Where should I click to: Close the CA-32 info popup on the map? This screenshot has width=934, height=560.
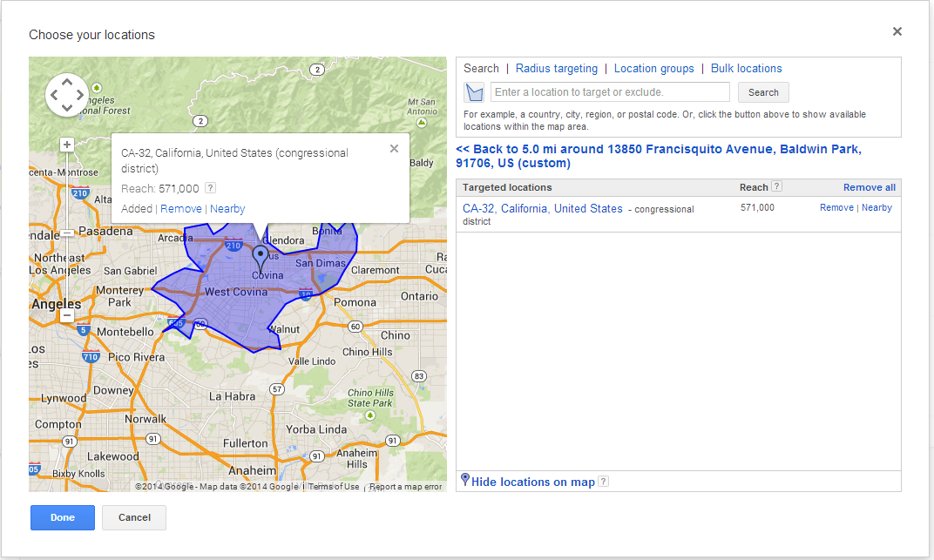pyautogui.click(x=394, y=149)
